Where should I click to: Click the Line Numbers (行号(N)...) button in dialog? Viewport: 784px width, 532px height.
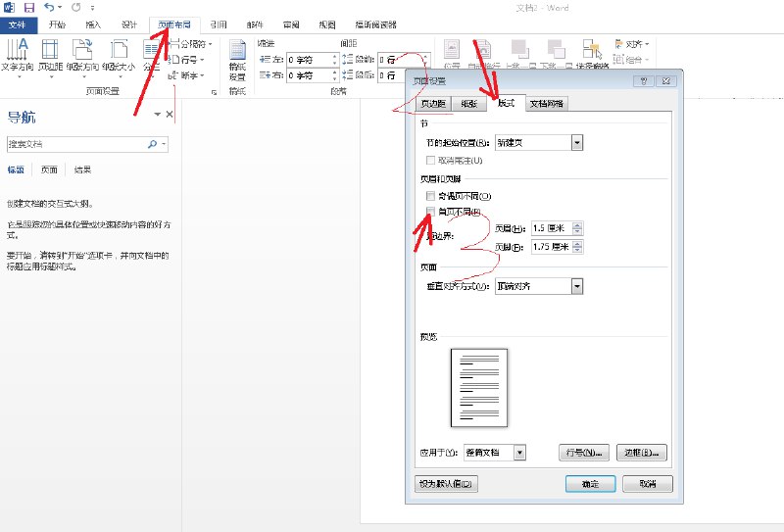click(584, 453)
